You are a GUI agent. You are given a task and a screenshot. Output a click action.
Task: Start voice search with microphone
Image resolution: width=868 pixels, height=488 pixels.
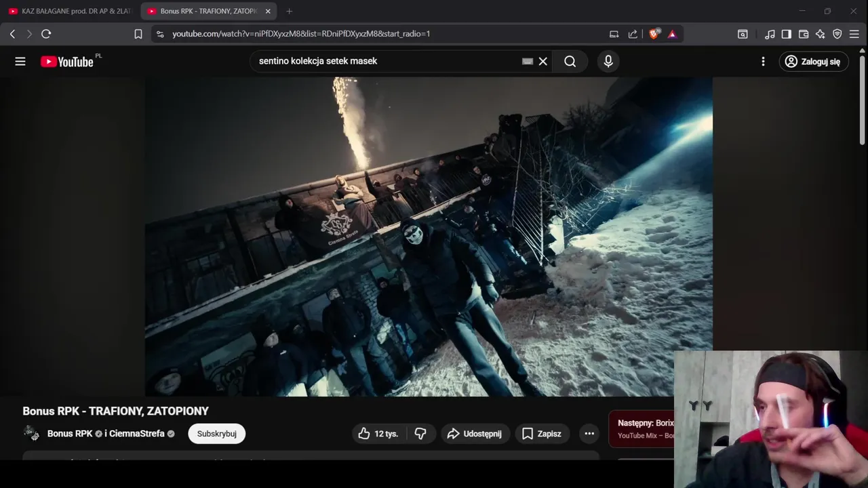(x=608, y=62)
